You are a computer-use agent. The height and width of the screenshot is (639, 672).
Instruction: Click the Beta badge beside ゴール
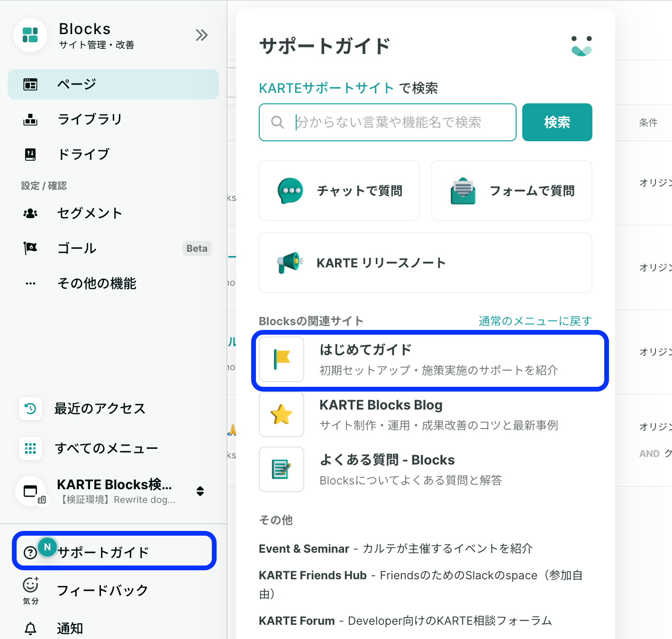pos(197,248)
